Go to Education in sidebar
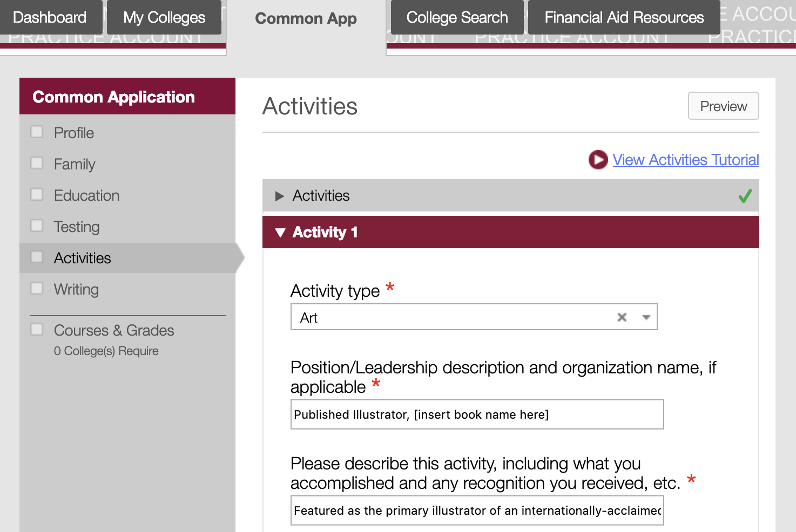Screen dimensions: 796x532 (x=86, y=195)
